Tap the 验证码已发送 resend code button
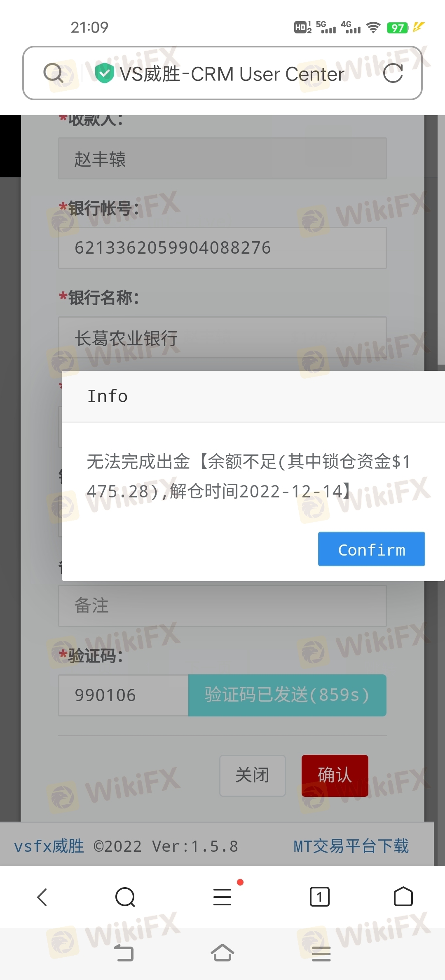 coord(287,695)
